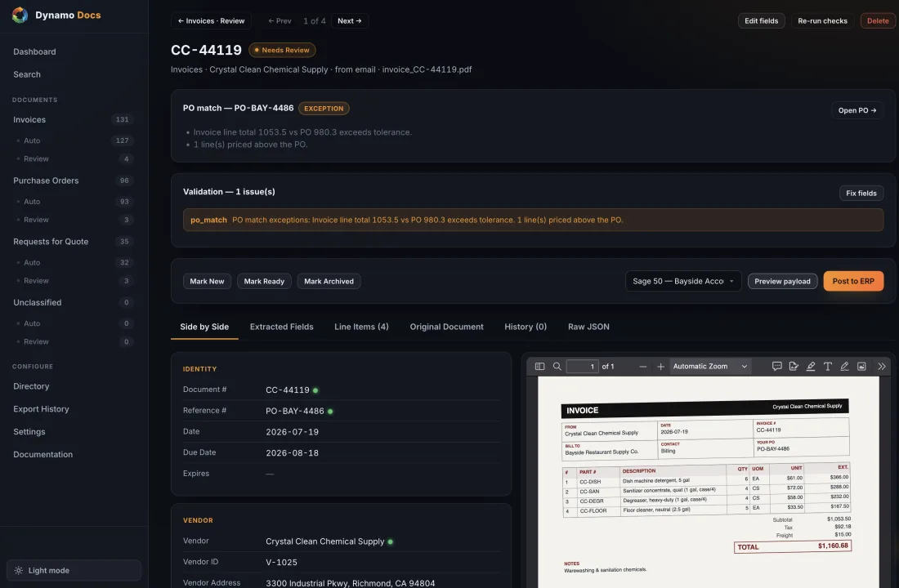Open the Search page
This screenshot has width=899, height=588.
(x=74, y=74)
